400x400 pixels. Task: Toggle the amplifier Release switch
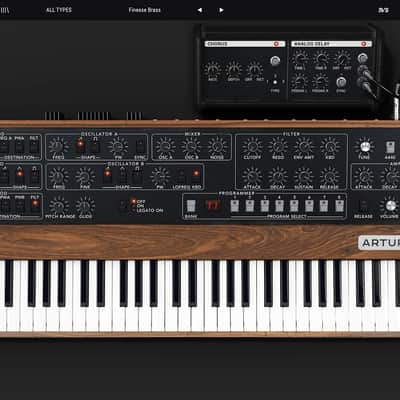click(x=363, y=206)
